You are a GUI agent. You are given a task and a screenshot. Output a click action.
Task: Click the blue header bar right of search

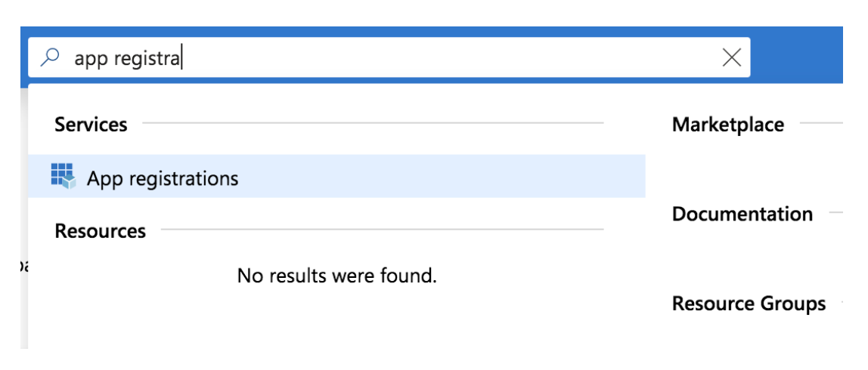[x=796, y=57]
